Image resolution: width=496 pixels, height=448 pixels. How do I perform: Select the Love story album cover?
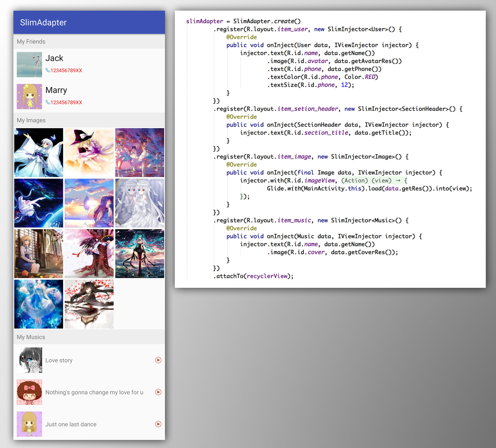pos(29,360)
